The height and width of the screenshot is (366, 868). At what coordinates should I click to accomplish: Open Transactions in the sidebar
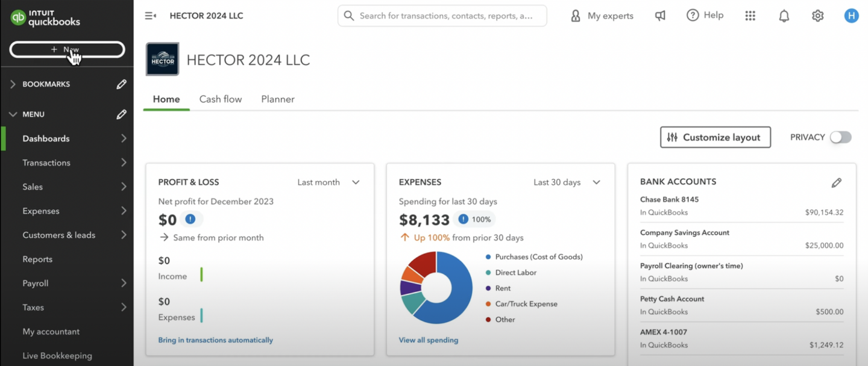(46, 163)
